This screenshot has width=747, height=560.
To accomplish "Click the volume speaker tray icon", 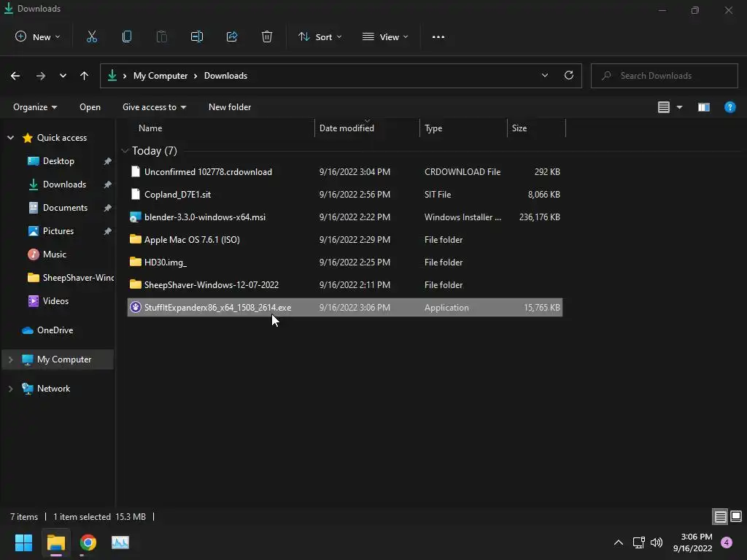I will point(657,542).
